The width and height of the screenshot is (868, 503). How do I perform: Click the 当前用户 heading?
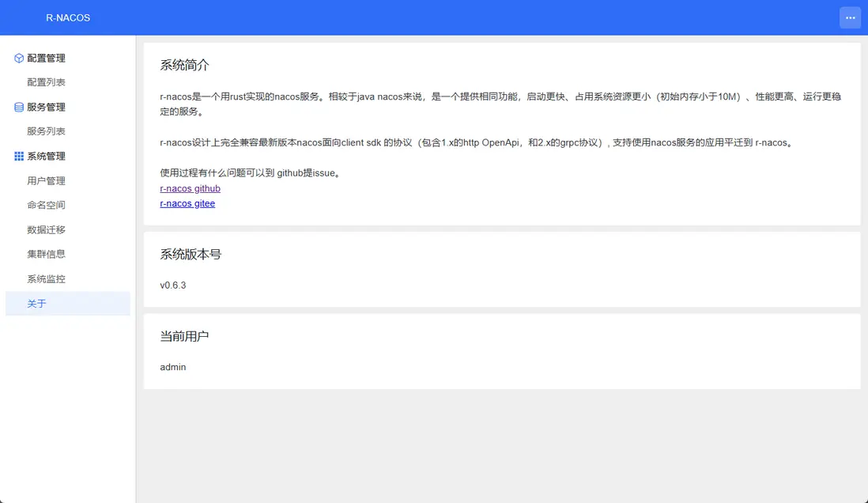[184, 336]
